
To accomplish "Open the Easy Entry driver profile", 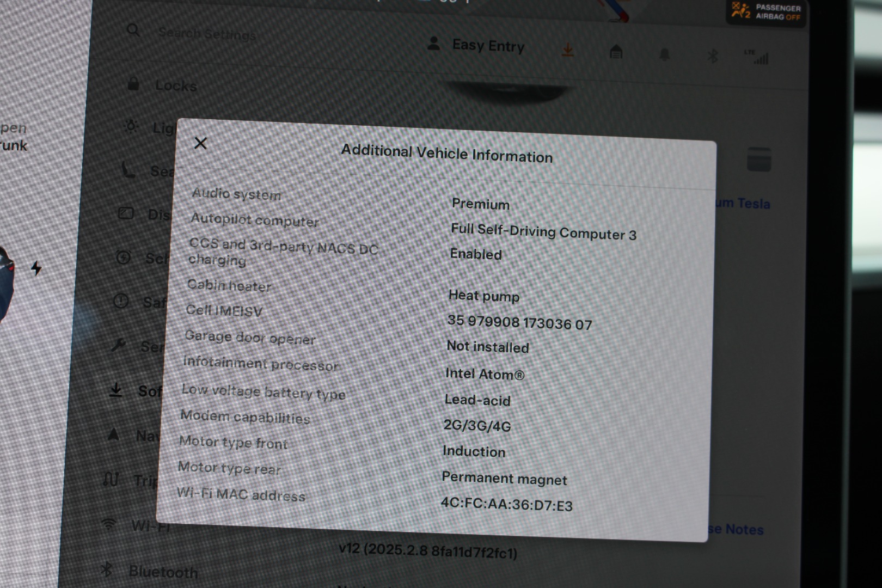I will coord(477,46).
